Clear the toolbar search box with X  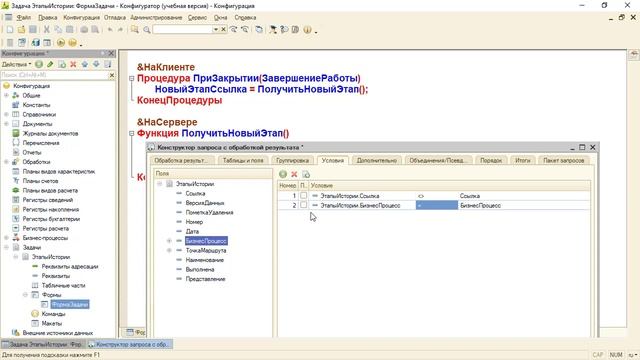[223, 29]
